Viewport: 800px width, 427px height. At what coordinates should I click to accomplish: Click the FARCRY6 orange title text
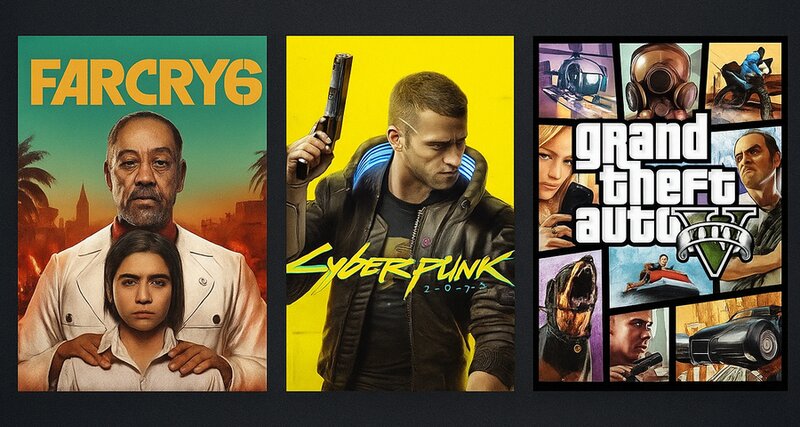click(146, 82)
